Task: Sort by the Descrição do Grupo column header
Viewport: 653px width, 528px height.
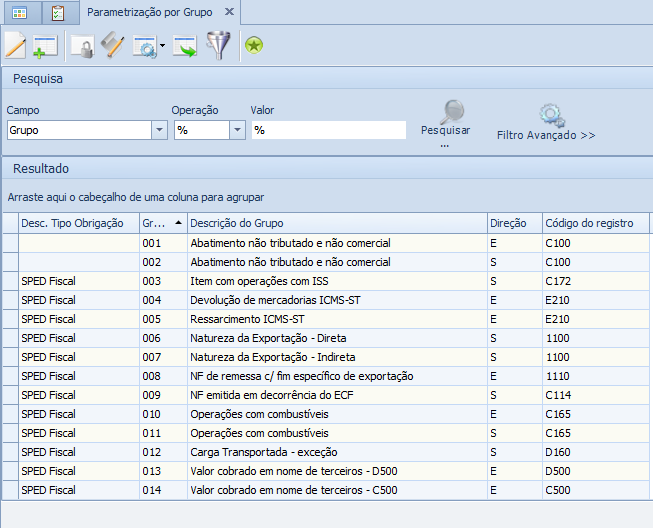Action: [337, 223]
